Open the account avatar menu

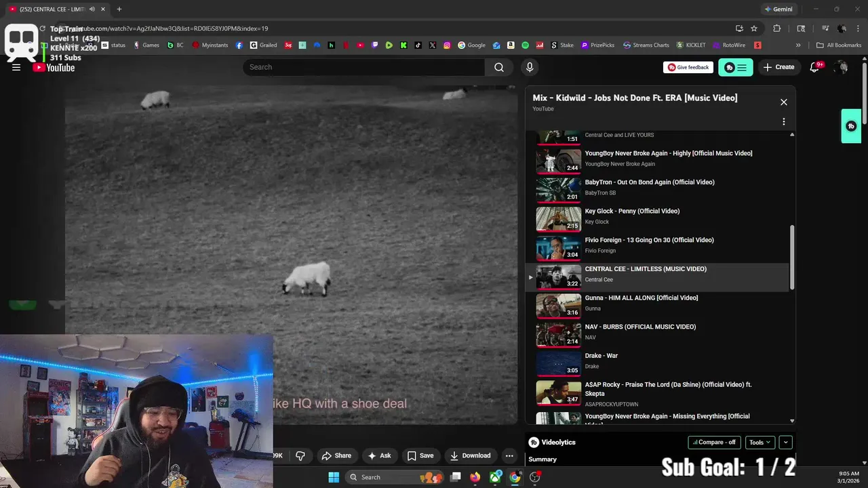[842, 67]
